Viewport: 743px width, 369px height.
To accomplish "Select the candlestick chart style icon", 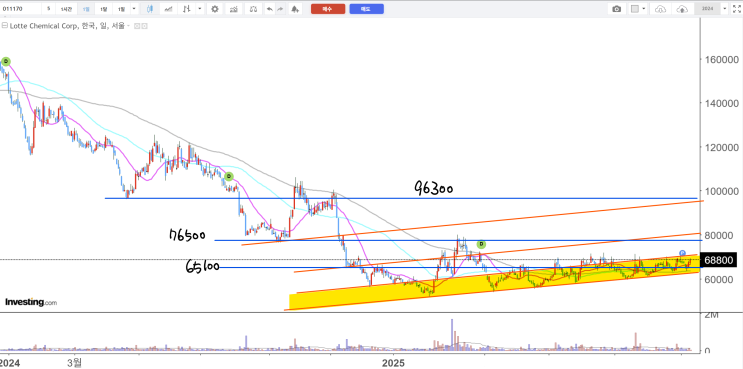I will point(150,9).
